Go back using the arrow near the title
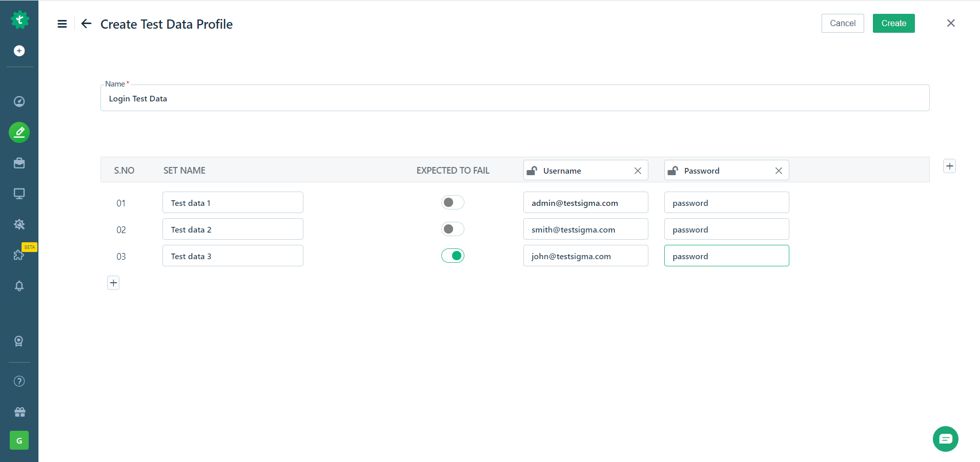Viewport: 980px width, 462px height. coord(86,24)
